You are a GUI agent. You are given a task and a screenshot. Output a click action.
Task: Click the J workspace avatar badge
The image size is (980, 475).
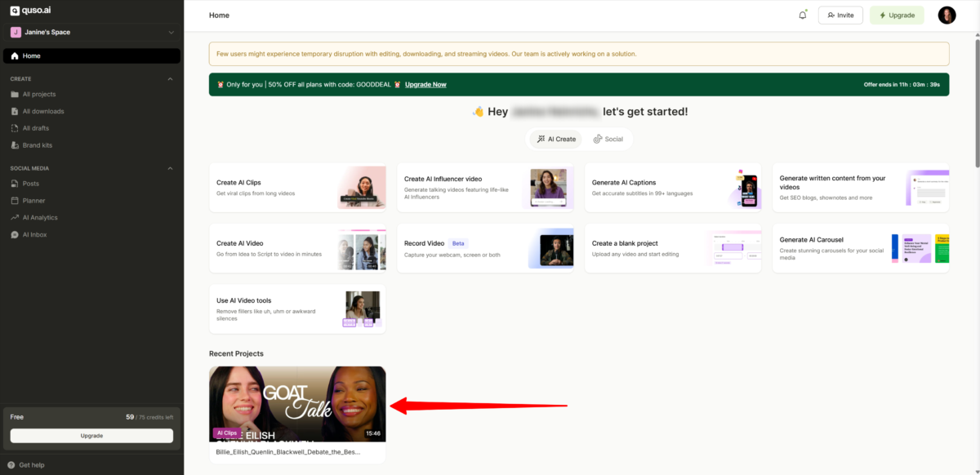click(x=16, y=32)
